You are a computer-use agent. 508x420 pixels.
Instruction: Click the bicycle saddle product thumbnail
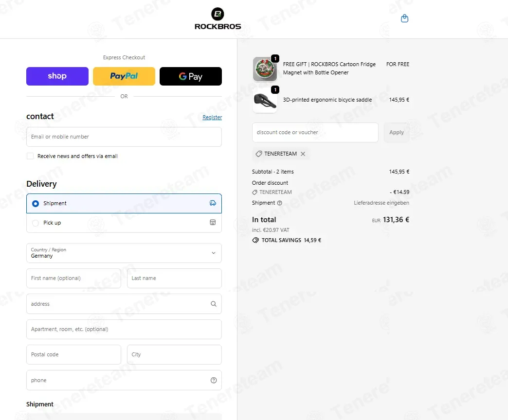pyautogui.click(x=265, y=101)
